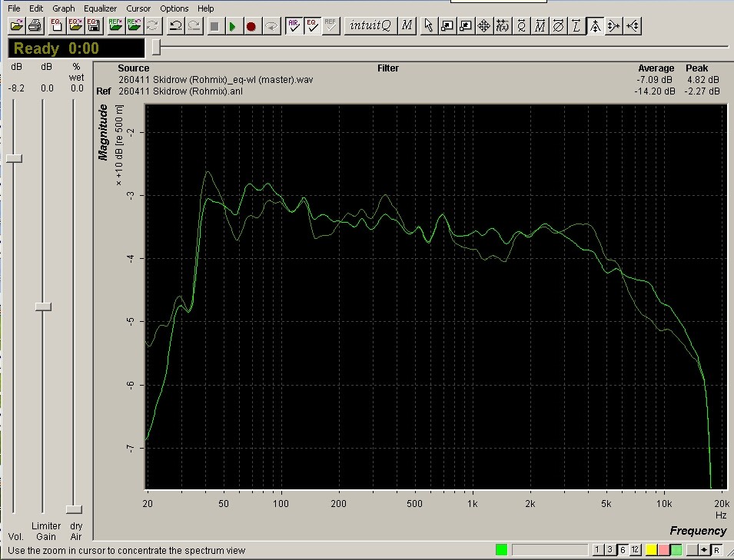Open an EQ filter file
Screen dimensions: 734x560
click(75, 25)
